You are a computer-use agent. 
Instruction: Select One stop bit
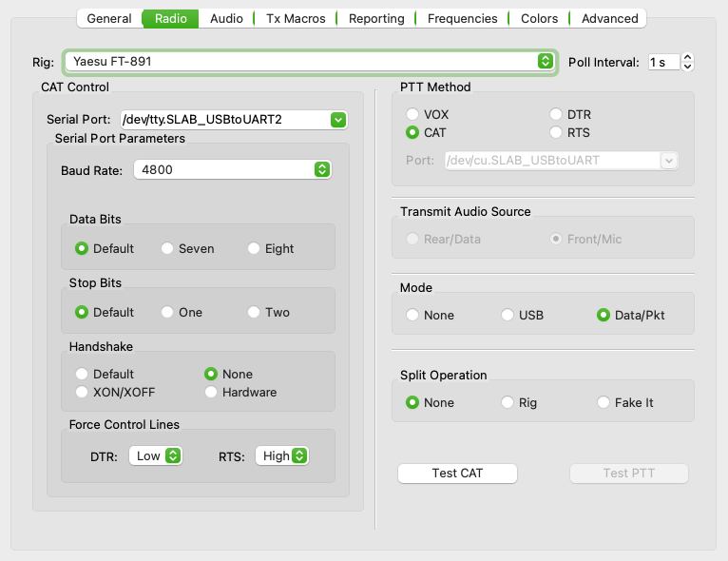182,312
